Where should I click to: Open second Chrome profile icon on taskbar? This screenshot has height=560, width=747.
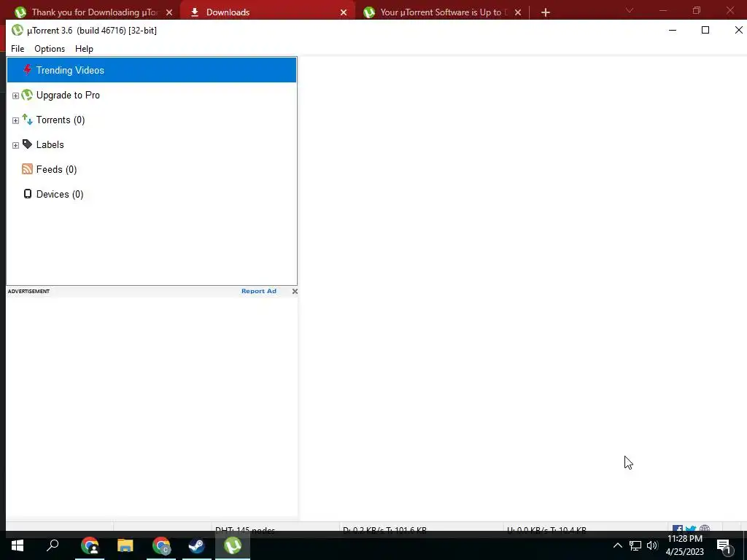click(x=161, y=545)
